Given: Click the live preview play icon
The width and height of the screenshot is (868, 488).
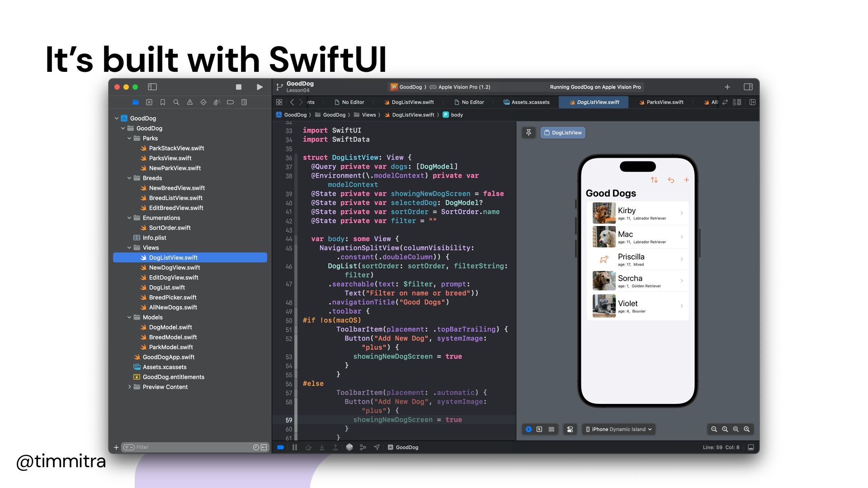Looking at the screenshot, I should (528, 429).
